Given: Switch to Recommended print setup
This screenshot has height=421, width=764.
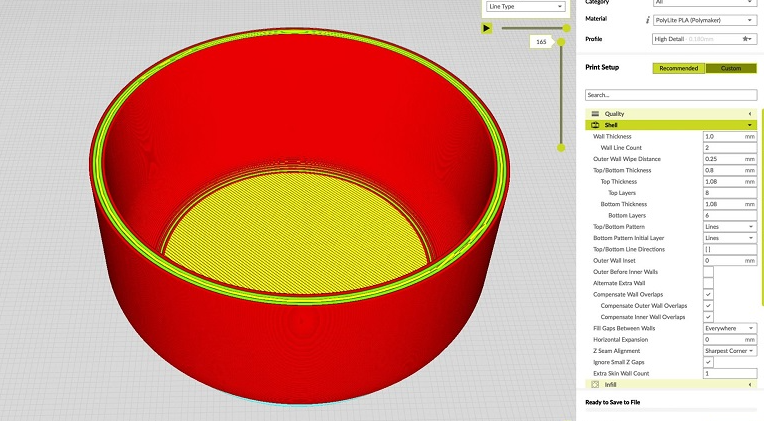Looking at the screenshot, I should coord(679,68).
